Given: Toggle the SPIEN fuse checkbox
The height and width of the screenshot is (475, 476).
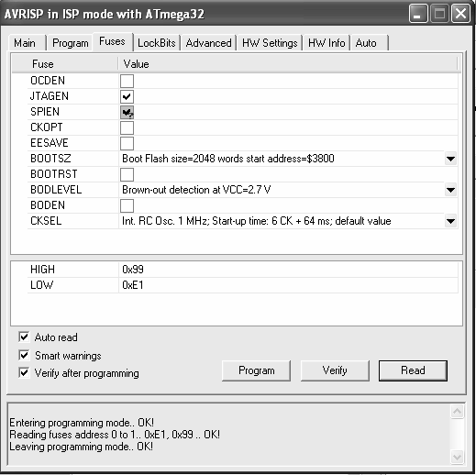Looking at the screenshot, I should tap(127, 112).
